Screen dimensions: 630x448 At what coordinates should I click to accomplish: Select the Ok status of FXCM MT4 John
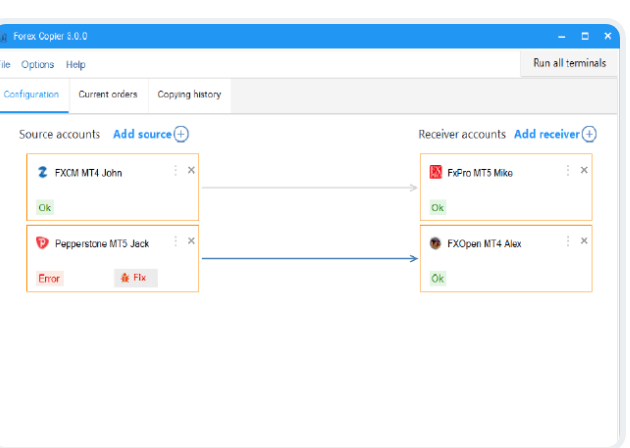45,208
